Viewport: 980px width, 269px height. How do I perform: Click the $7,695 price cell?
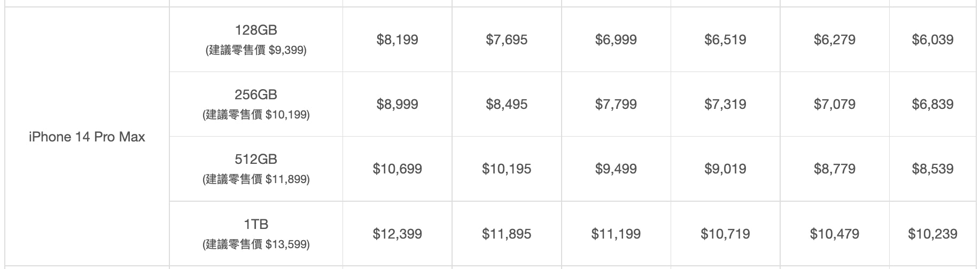(507, 39)
